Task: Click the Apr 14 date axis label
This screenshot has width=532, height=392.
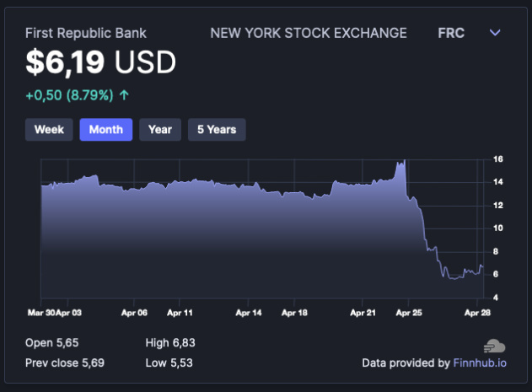Action: tap(247, 312)
